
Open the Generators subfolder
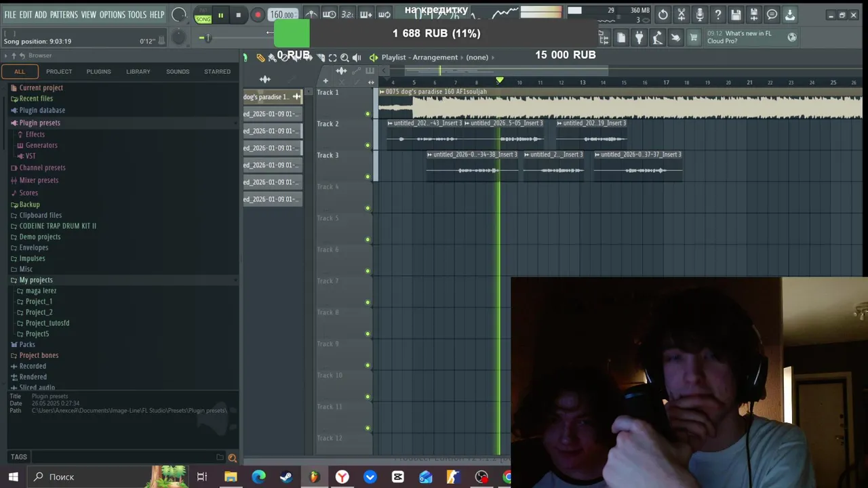[x=41, y=145]
